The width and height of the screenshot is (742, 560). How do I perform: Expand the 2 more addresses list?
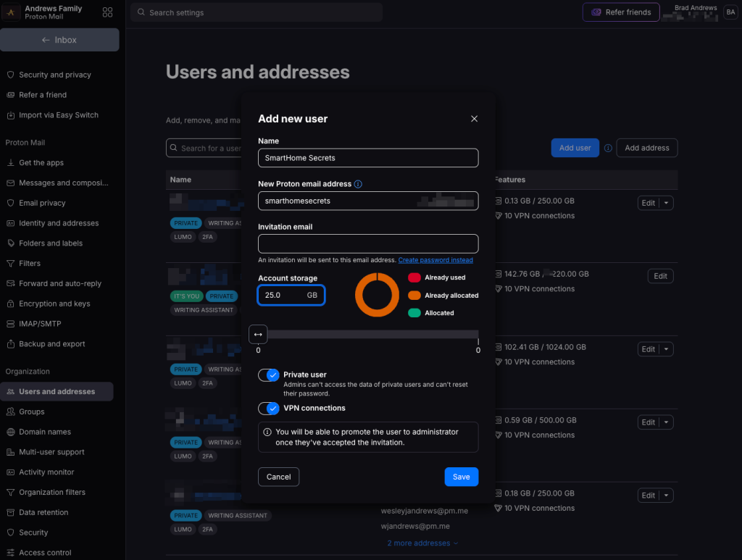(422, 543)
